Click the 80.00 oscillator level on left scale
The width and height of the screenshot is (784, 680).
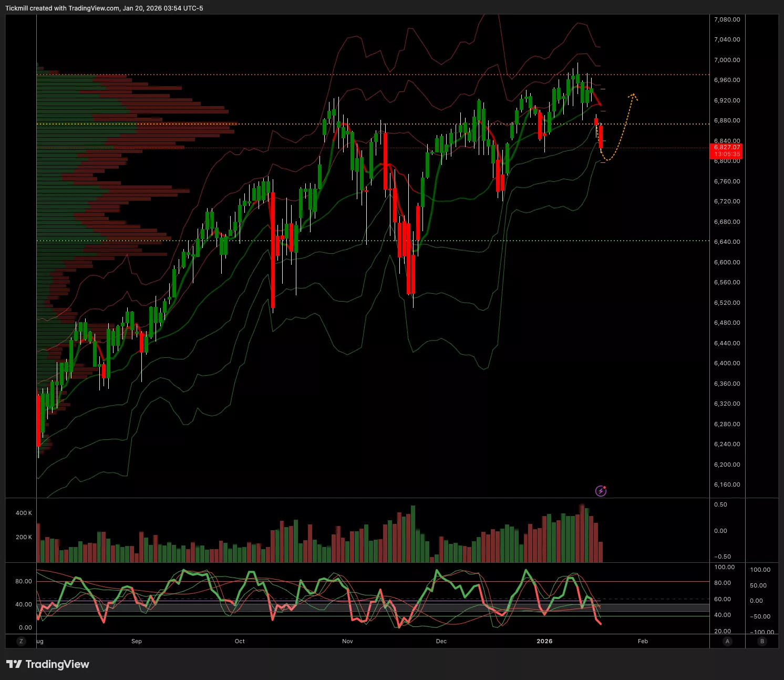point(24,581)
